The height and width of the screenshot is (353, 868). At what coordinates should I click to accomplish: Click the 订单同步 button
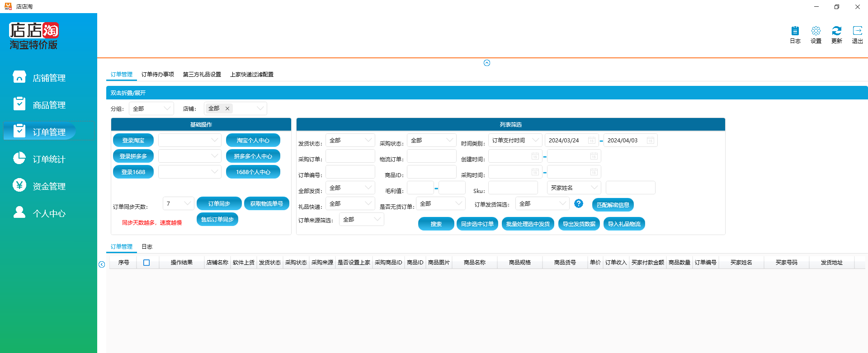tap(219, 203)
